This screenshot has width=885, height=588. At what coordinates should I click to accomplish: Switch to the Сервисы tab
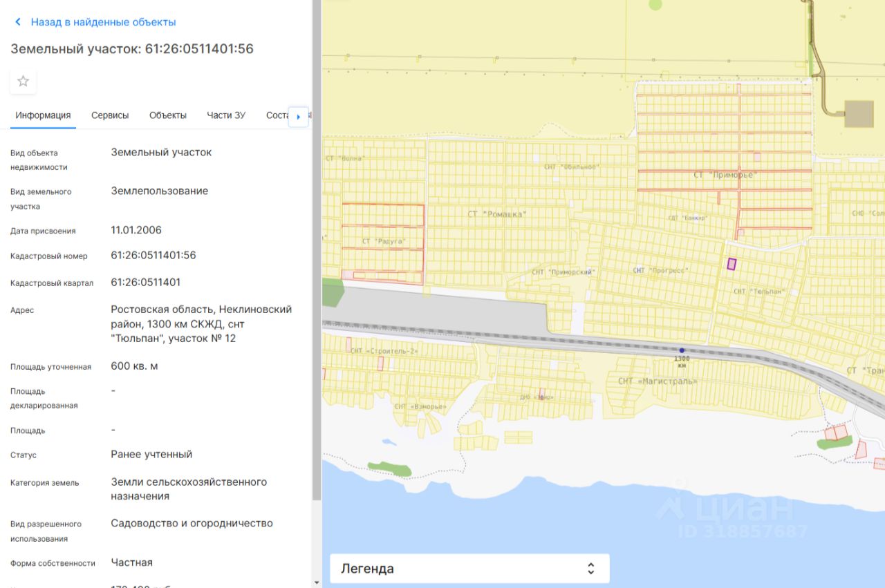pyautogui.click(x=110, y=115)
